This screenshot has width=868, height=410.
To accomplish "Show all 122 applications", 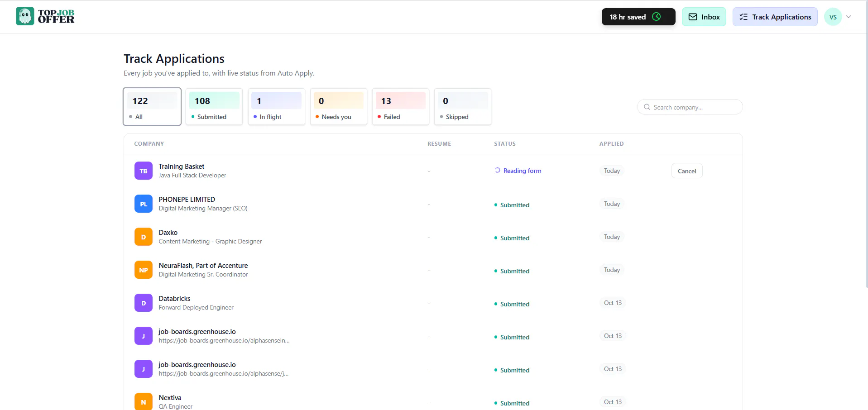I will (152, 106).
